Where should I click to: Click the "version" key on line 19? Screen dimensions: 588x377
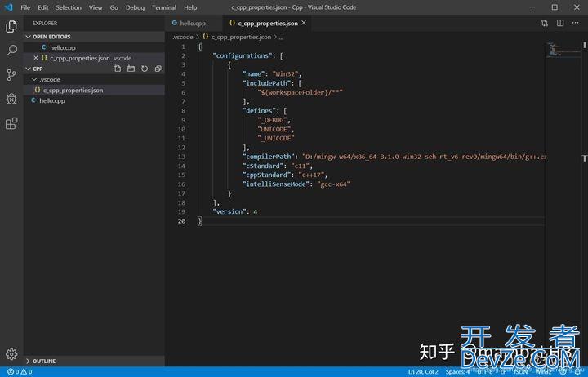pyautogui.click(x=229, y=211)
